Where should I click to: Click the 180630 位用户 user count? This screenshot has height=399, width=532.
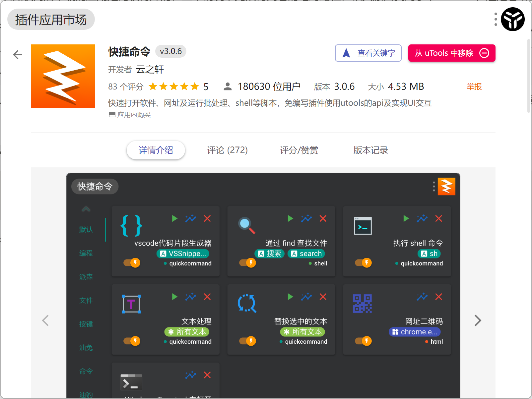click(262, 87)
